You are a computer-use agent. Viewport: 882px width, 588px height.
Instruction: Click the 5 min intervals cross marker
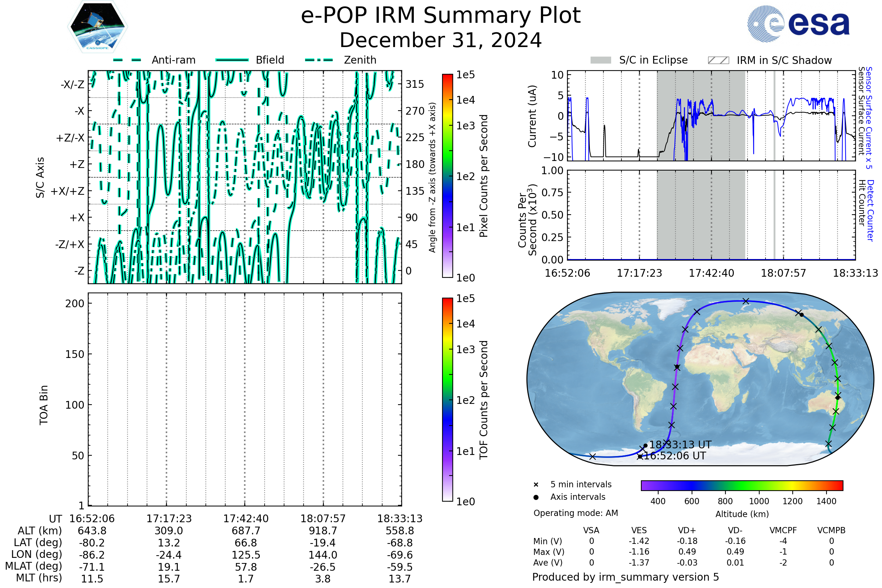click(x=536, y=485)
